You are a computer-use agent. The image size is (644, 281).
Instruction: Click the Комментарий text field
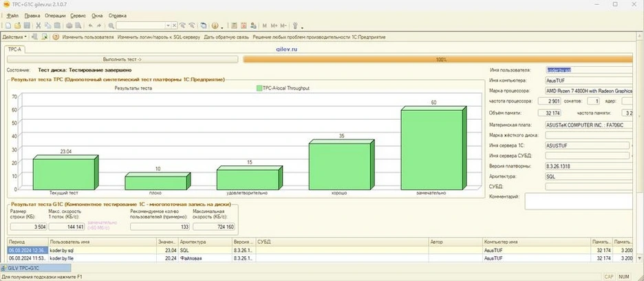(578, 200)
